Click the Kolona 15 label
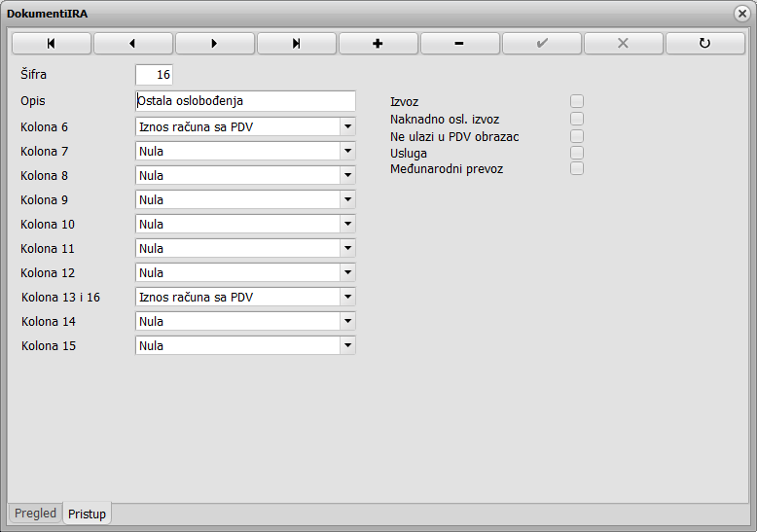The height and width of the screenshot is (532, 757). coord(49,345)
